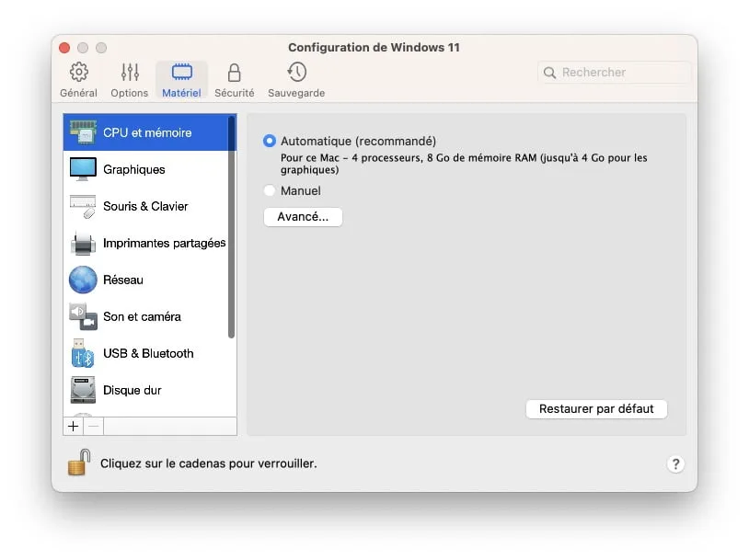The height and width of the screenshot is (560, 749).
Task: Click the hardware list vertical scrollbar
Action: tap(232, 227)
